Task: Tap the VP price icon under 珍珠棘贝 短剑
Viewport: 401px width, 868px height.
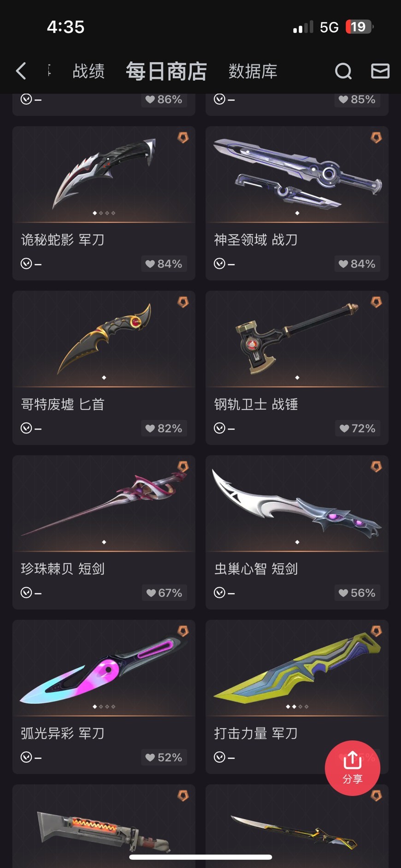Action: 26,593
